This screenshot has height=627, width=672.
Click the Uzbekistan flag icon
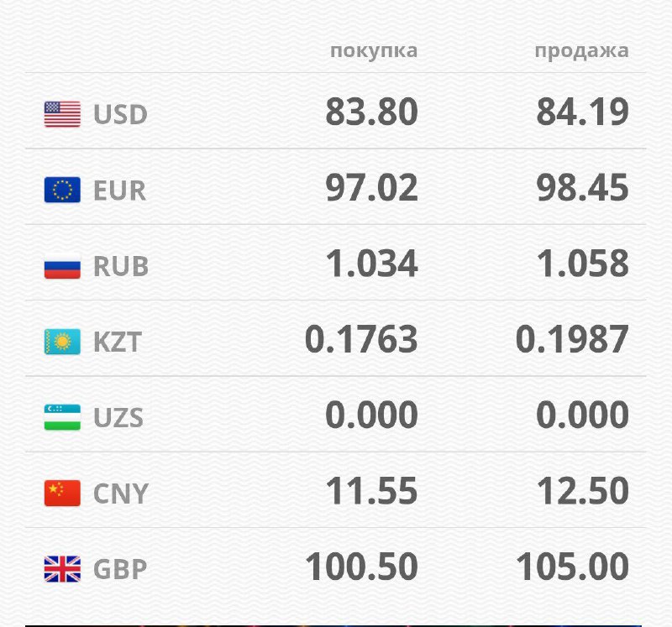[62, 417]
